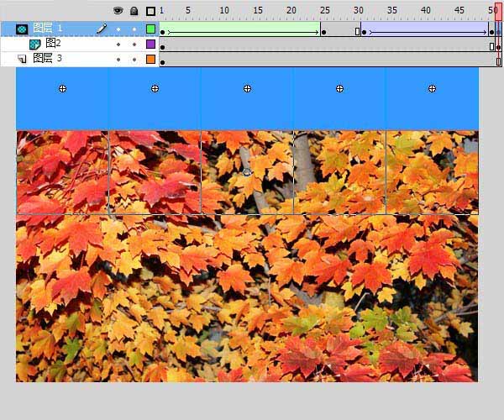Click the mask layer icon of 图层 1
This screenshot has height=420, width=504.
tap(22, 29)
